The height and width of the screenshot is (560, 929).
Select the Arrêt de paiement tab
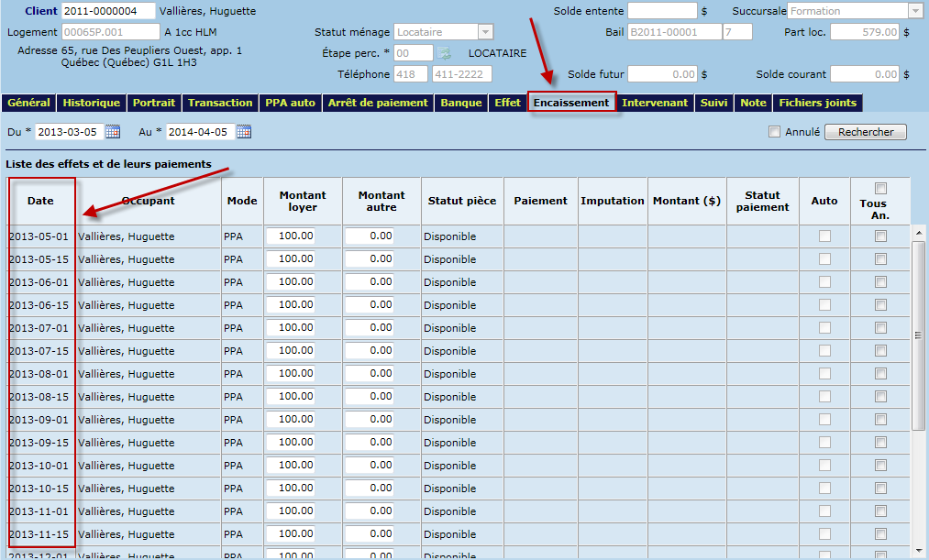[377, 103]
